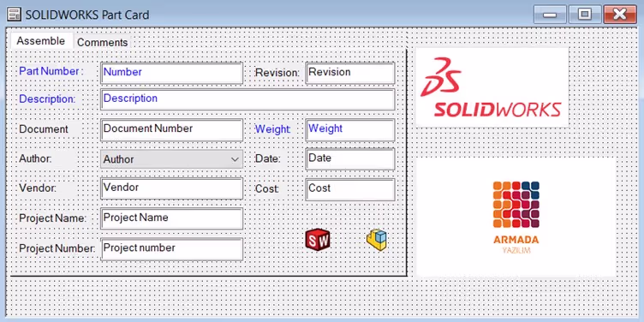644x322 pixels.
Task: Click the Cost edit box
Action: [x=350, y=189]
